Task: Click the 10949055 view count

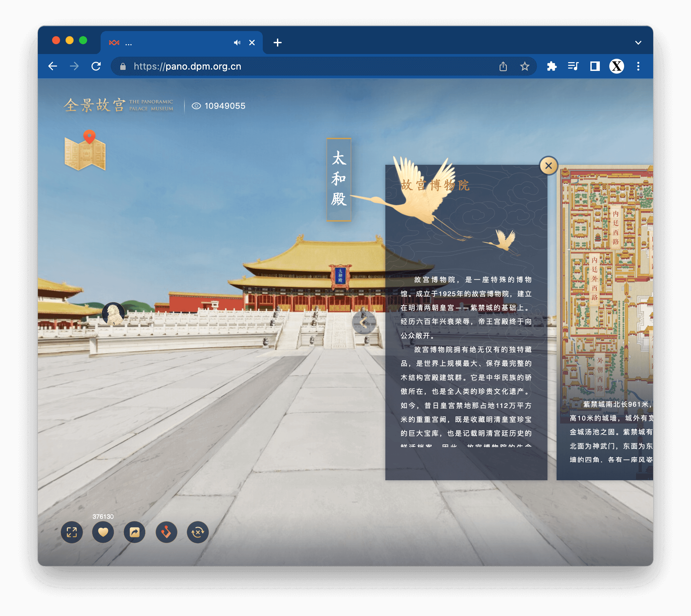Action: tap(225, 106)
